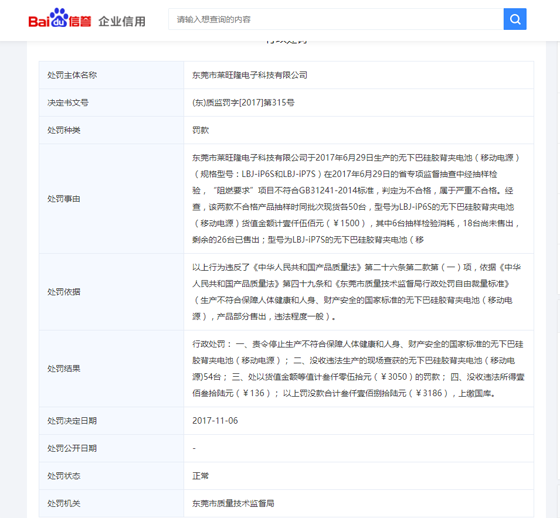Select the 处罚依据 label cell
Screen dimensions: 560x518
[111, 292]
